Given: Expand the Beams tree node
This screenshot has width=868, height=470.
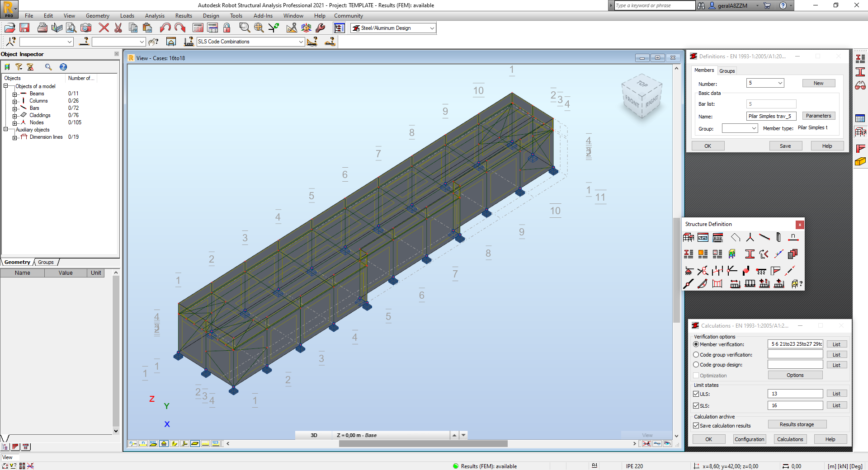Looking at the screenshot, I should tap(14, 94).
